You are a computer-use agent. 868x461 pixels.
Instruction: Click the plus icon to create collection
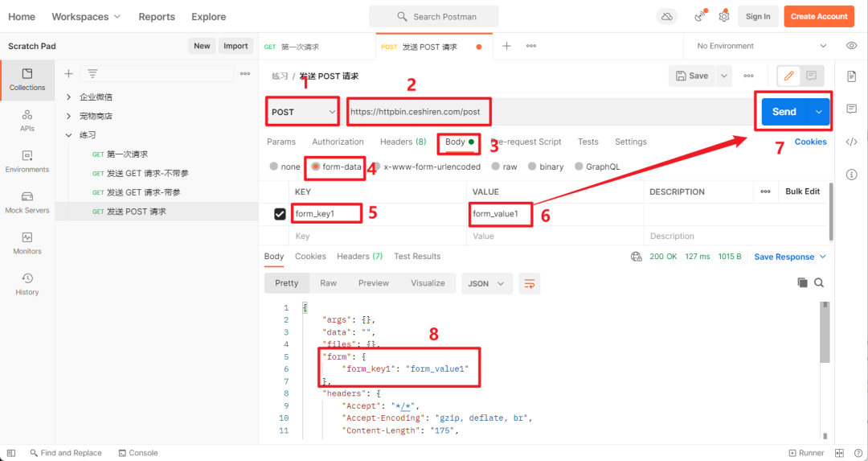68,74
